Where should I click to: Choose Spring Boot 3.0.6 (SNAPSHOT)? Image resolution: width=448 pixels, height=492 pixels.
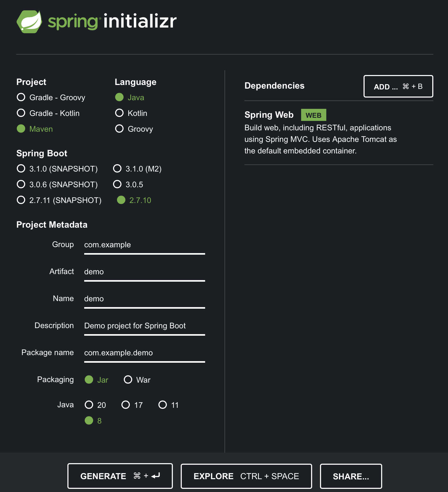coord(57,184)
